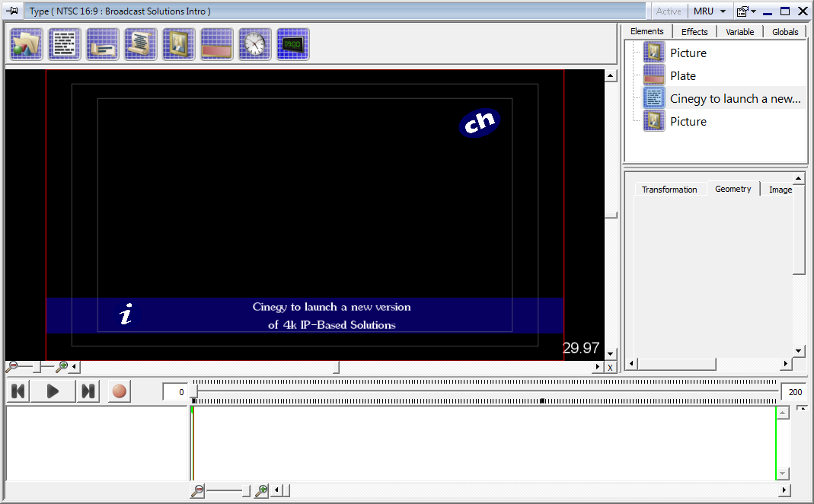
Task: Zoom in the preview with magnifier plus
Action: (61, 367)
